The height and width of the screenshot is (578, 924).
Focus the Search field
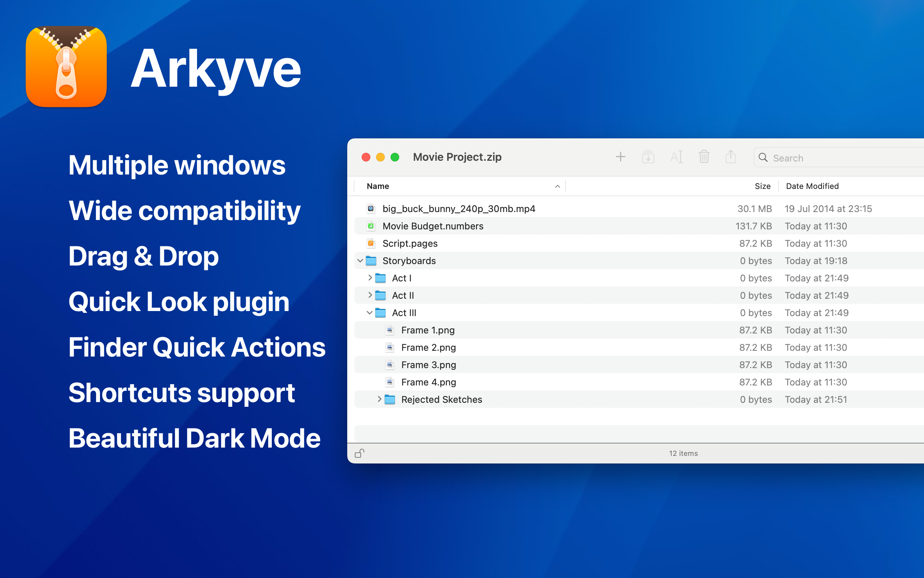839,158
